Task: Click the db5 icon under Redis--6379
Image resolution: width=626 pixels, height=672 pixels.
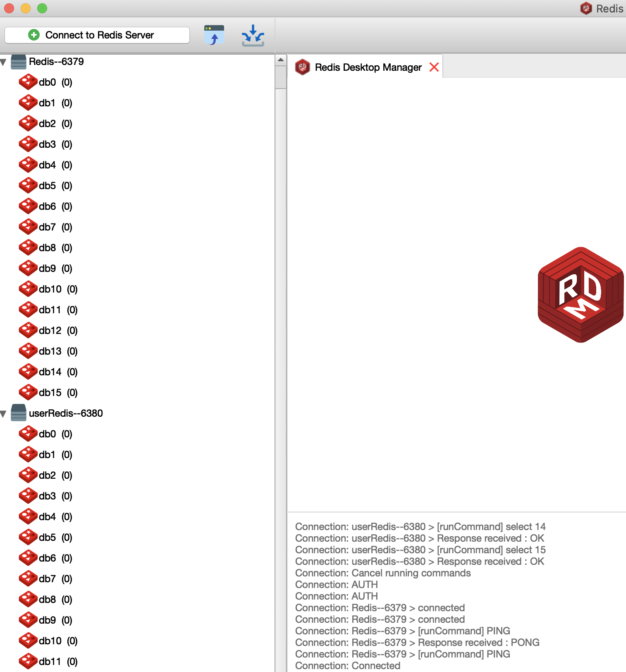Action: point(28,185)
